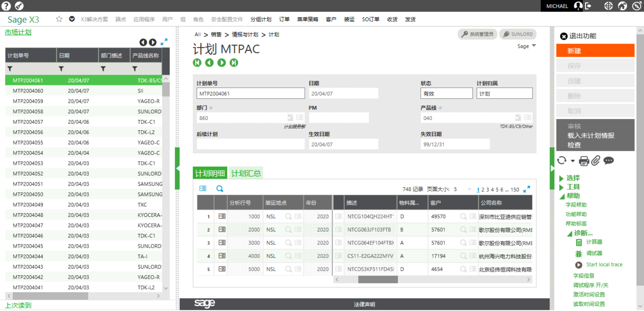Expand the 工具 section
644x311 pixels.
click(561, 187)
